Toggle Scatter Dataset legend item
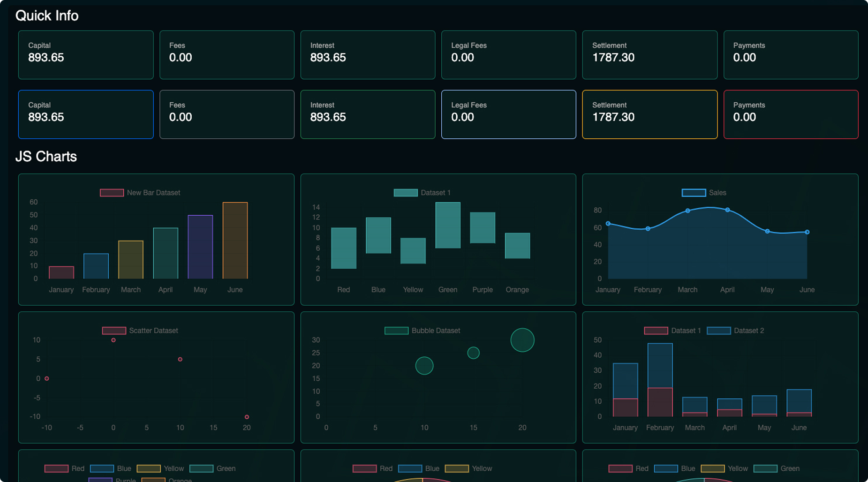This screenshot has width=868, height=482. point(140,331)
